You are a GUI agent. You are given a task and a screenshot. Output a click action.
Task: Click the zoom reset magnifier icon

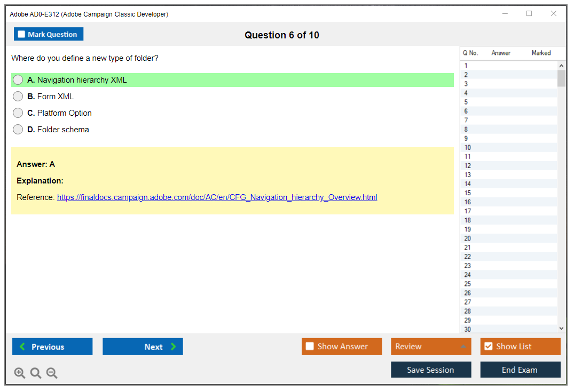click(x=36, y=373)
